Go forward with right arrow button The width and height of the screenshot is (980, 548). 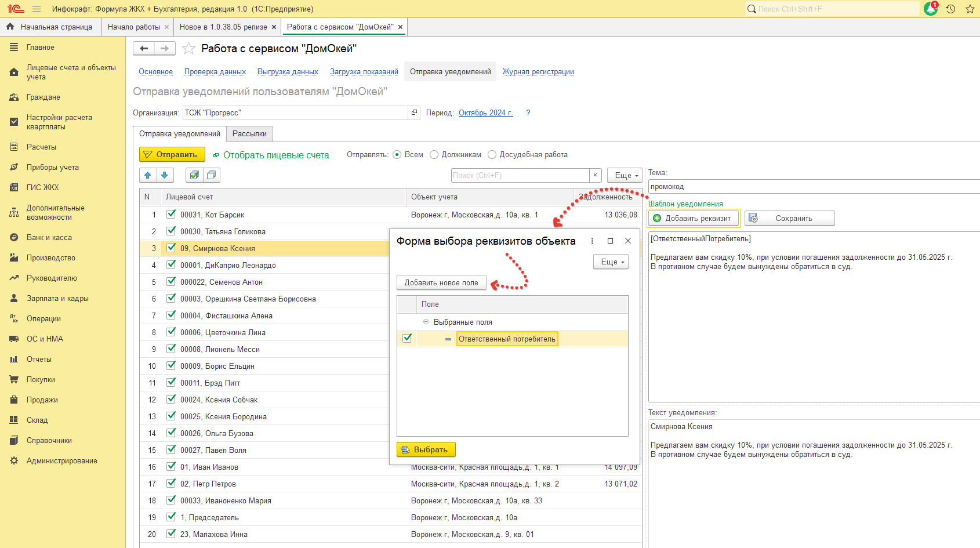(165, 49)
